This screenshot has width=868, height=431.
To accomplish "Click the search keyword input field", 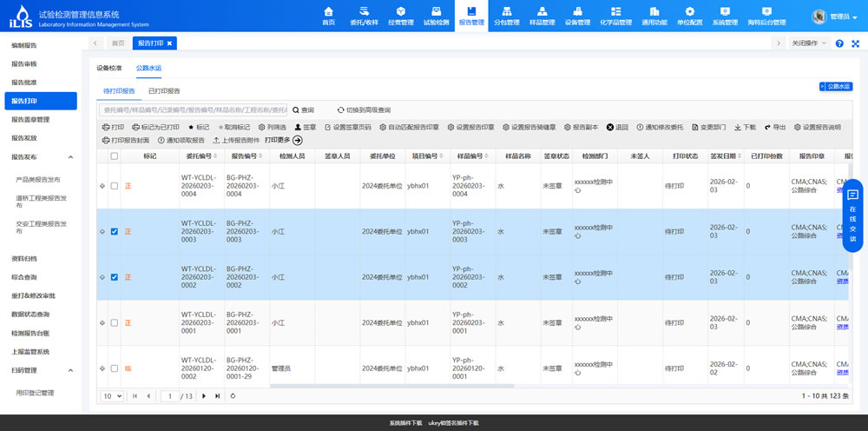I will (193, 110).
